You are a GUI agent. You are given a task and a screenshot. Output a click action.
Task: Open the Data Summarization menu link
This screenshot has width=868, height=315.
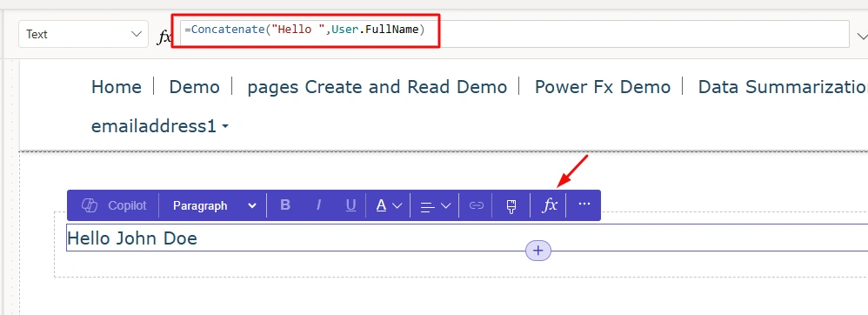tap(783, 87)
